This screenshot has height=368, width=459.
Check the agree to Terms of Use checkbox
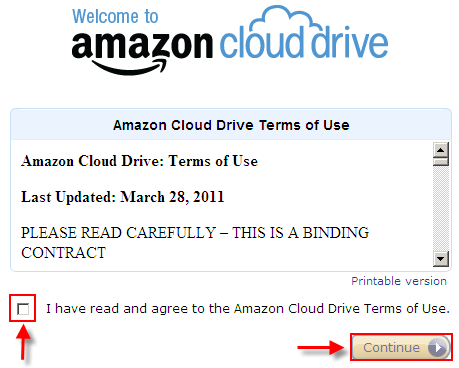coord(23,309)
